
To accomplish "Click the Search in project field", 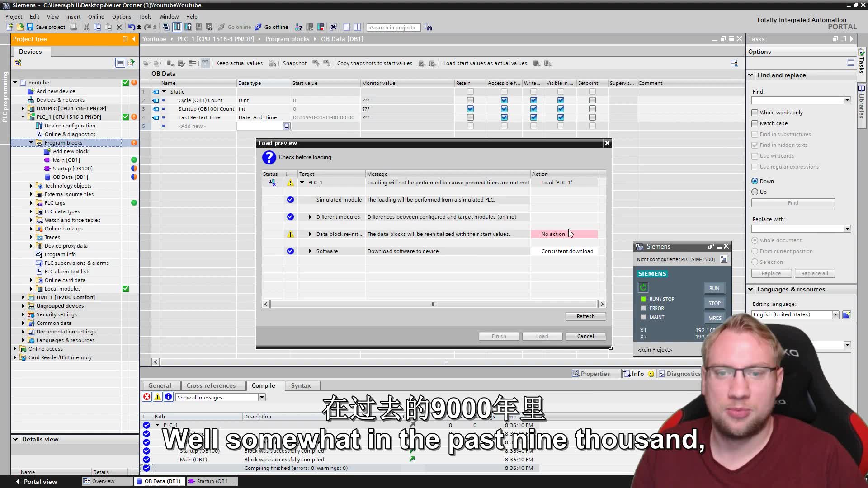I will coord(393,28).
